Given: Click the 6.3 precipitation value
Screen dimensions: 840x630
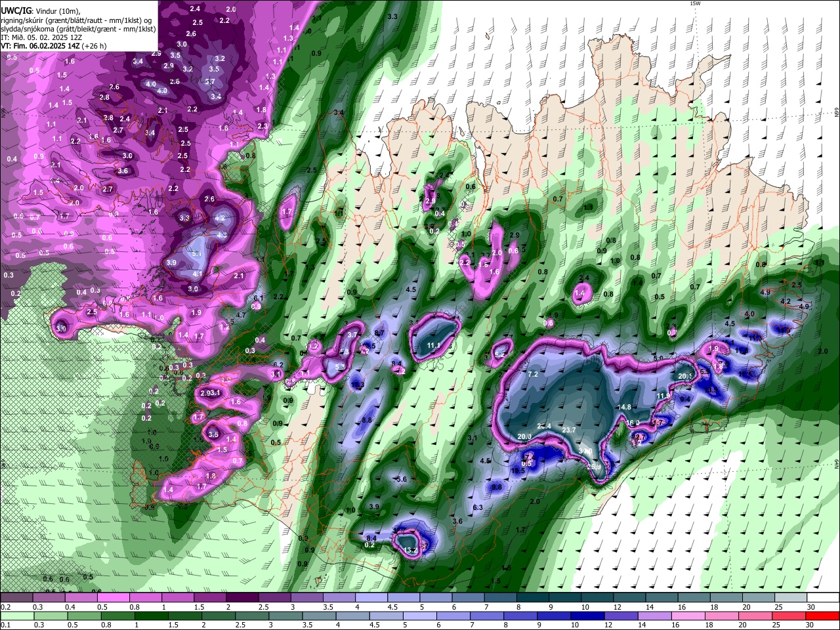Looking at the screenshot, I should pyautogui.click(x=478, y=507).
